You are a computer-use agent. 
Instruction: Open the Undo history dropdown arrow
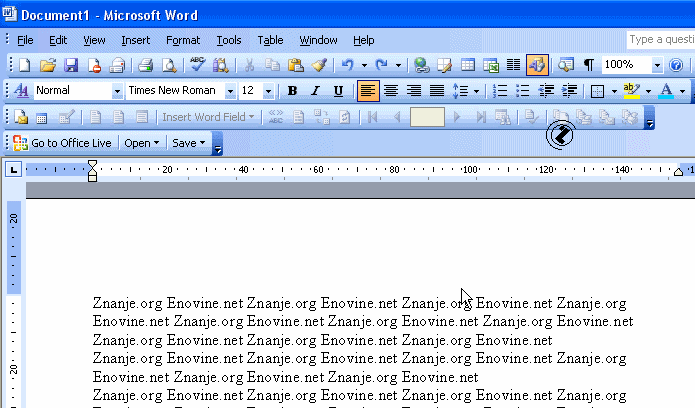pyautogui.click(x=364, y=65)
